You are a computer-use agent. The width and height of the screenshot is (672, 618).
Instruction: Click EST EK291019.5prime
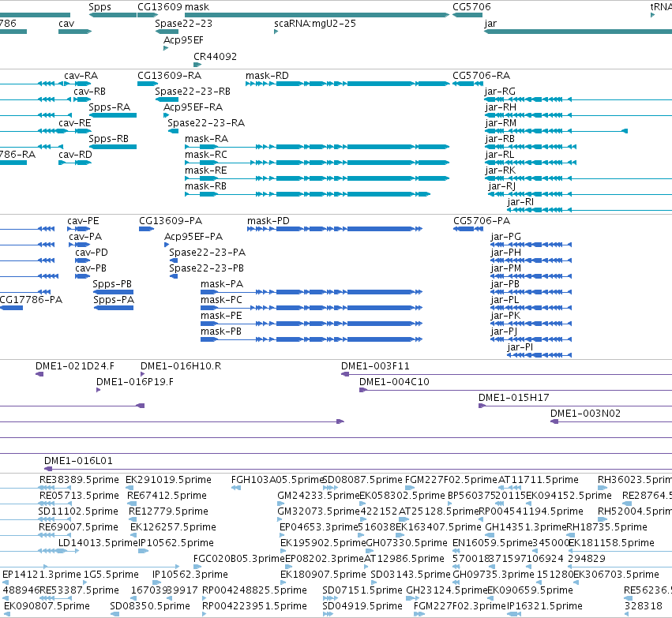pos(130,488)
